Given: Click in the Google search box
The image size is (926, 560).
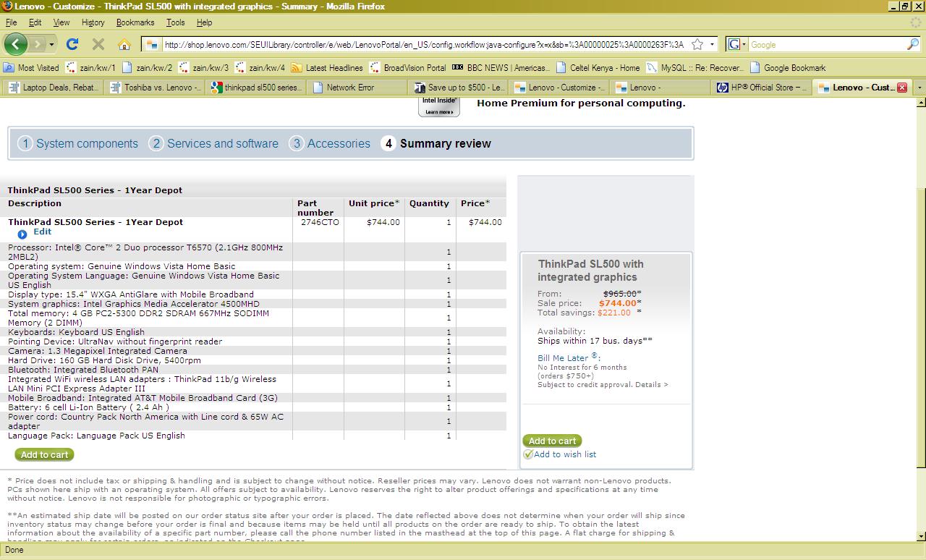Looking at the screenshot, I should (x=828, y=44).
